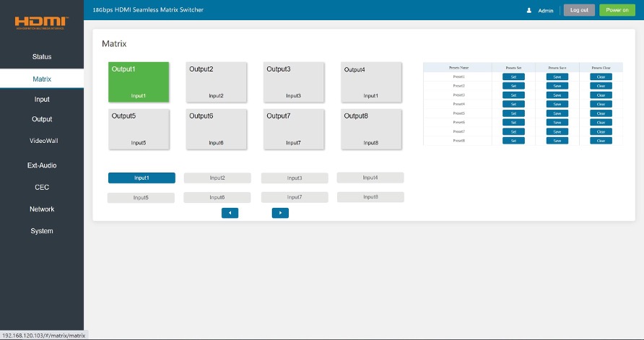Click Set for Preset8
This screenshot has width=644, height=340.
[x=513, y=141]
